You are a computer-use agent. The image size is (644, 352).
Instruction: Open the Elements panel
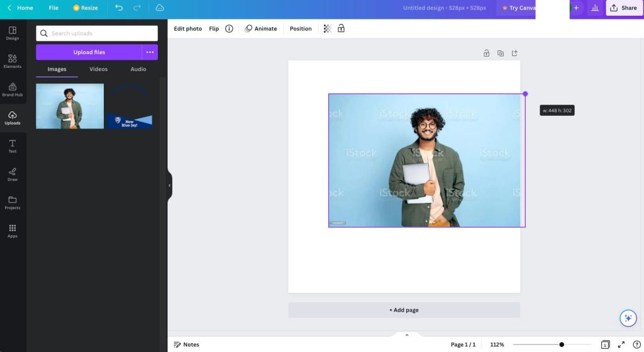13,61
